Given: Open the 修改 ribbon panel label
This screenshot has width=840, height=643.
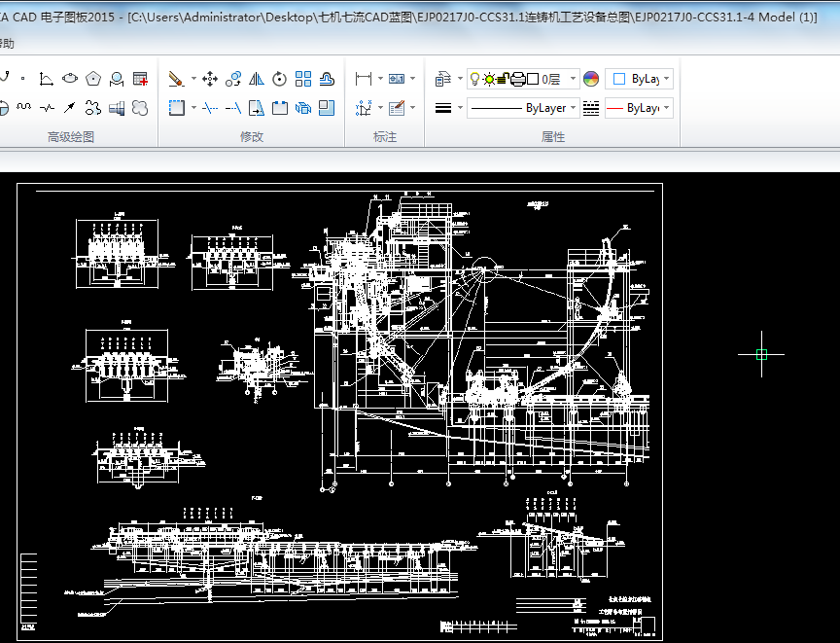Looking at the screenshot, I should [x=252, y=137].
